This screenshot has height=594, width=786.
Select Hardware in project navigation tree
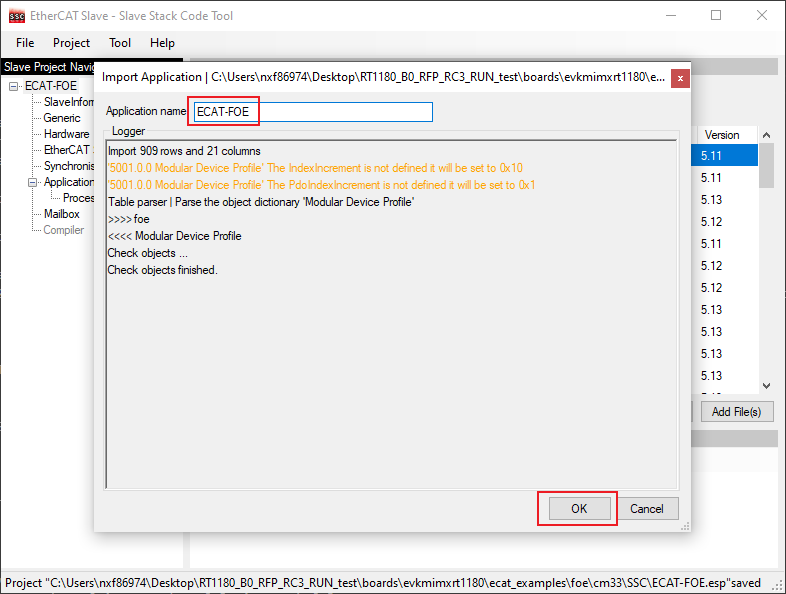(66, 134)
